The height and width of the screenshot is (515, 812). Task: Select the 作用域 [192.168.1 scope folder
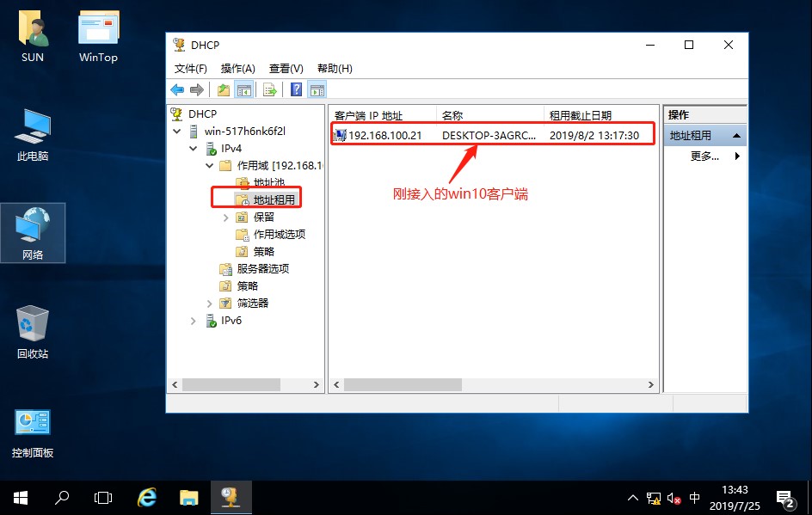pyautogui.click(x=280, y=166)
